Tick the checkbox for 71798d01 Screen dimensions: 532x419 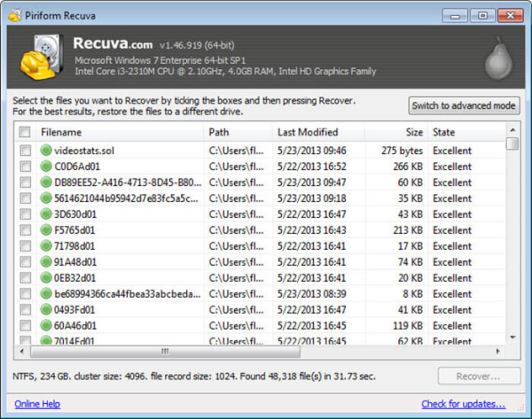(26, 246)
